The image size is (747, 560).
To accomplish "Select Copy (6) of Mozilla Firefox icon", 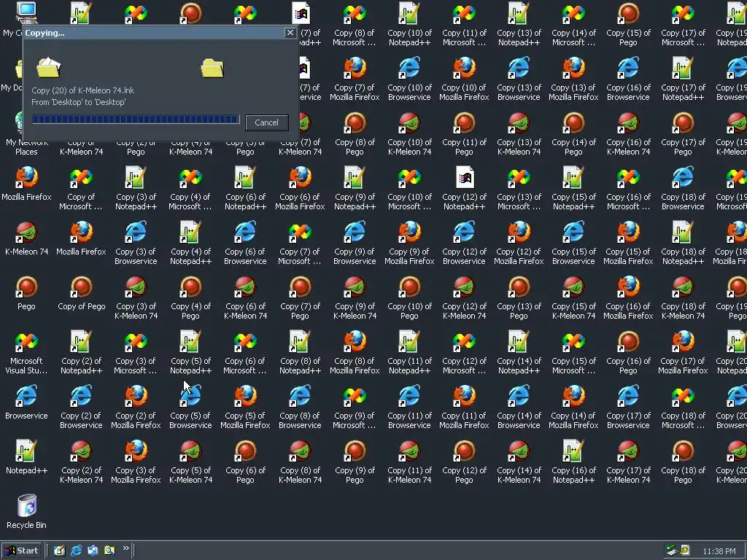I will point(300,177).
